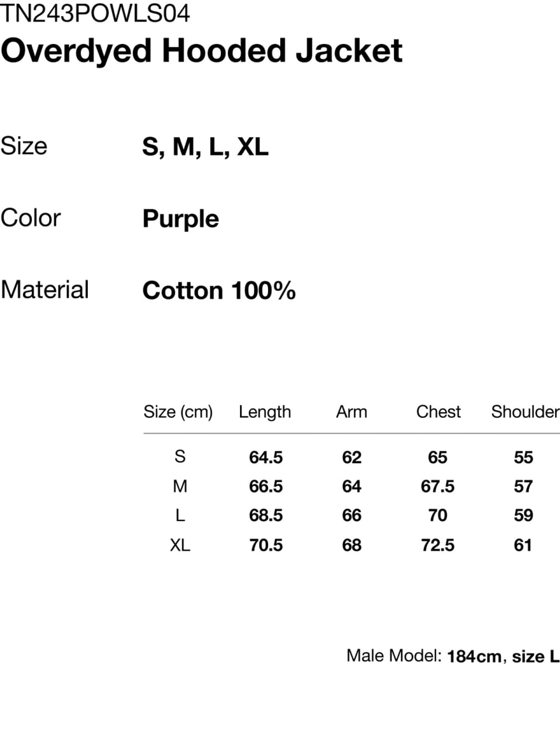
Task: Select the XL row label in size table
Action: click(180, 545)
